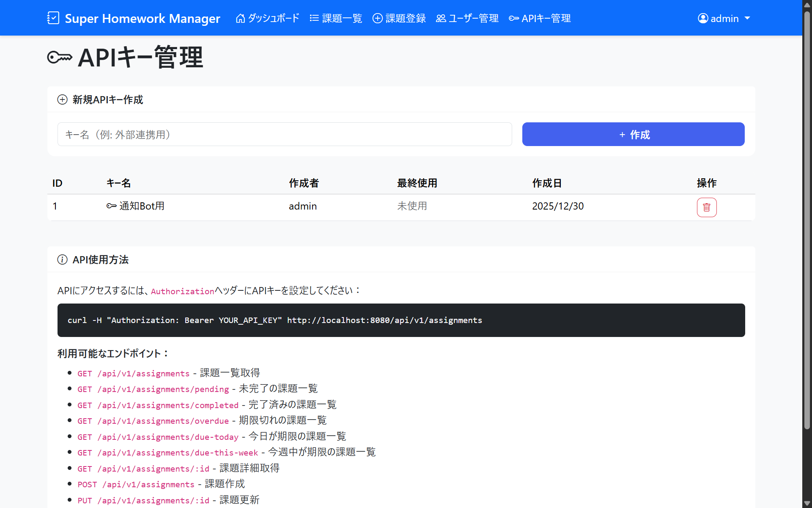
Task: Click the house icon next to ダッシュボード
Action: [x=240, y=18]
